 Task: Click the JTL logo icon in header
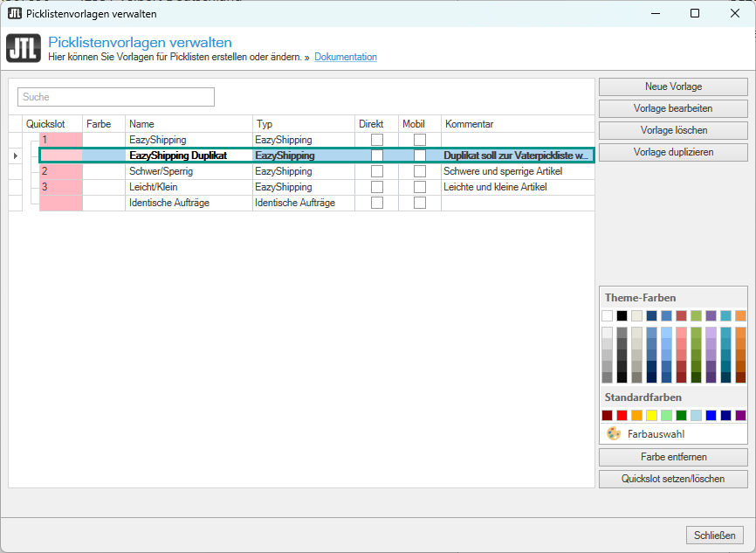tap(23, 48)
